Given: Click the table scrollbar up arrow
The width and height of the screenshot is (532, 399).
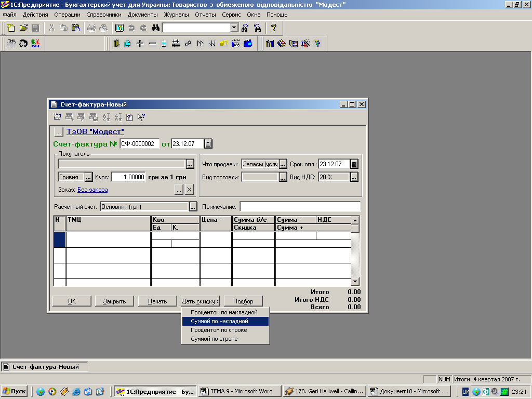Looking at the screenshot, I should (355, 220).
